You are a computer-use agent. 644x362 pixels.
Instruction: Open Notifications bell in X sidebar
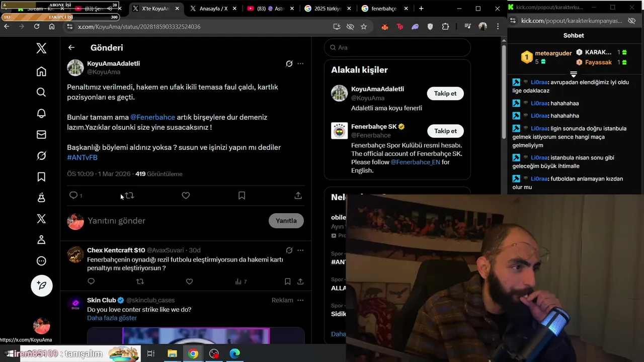pyautogui.click(x=41, y=113)
